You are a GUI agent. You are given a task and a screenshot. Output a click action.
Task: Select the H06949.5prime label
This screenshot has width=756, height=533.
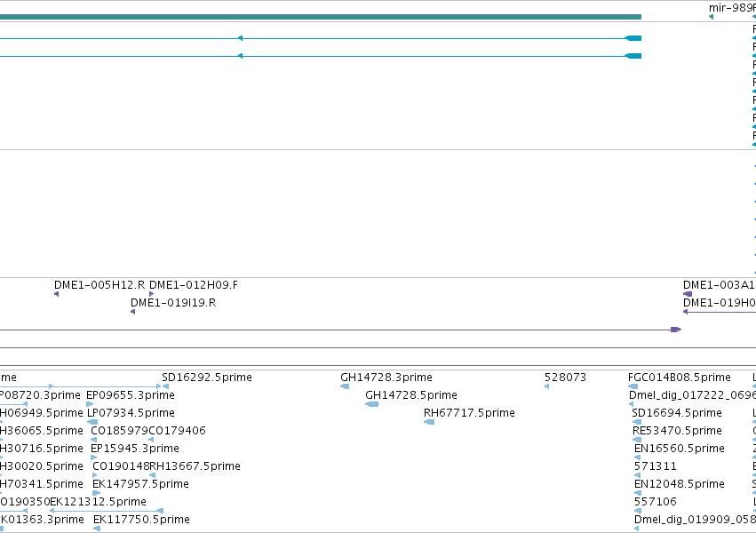[41, 413]
